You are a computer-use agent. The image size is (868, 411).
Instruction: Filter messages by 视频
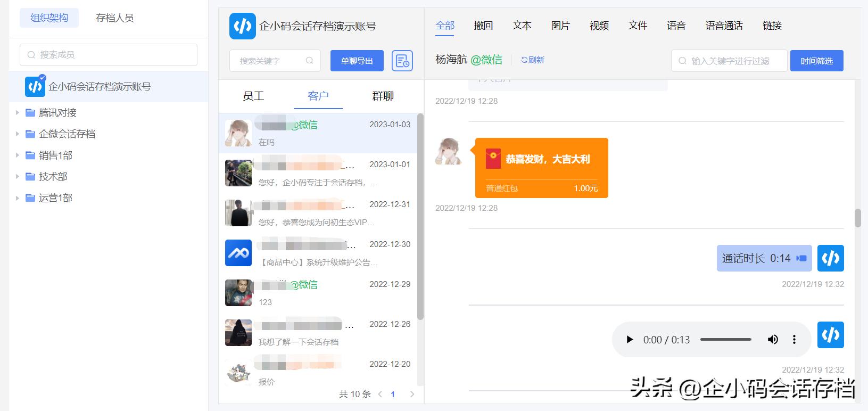[599, 26]
